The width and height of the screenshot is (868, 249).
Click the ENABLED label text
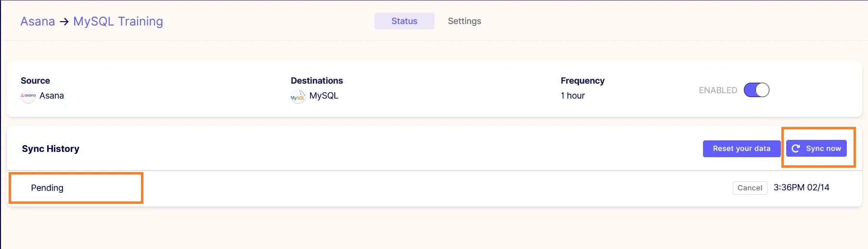718,90
